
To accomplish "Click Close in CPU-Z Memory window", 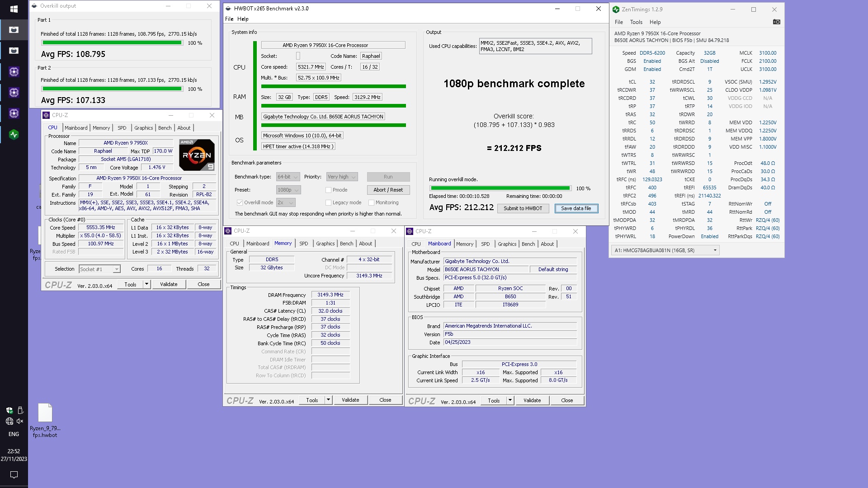I will pos(385,400).
